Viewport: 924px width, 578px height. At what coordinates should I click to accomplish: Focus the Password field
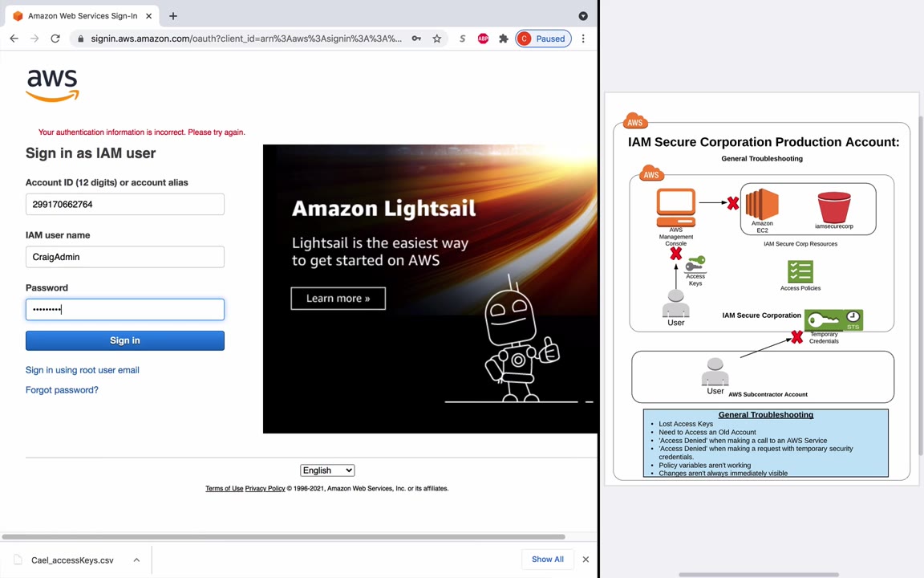pos(125,309)
